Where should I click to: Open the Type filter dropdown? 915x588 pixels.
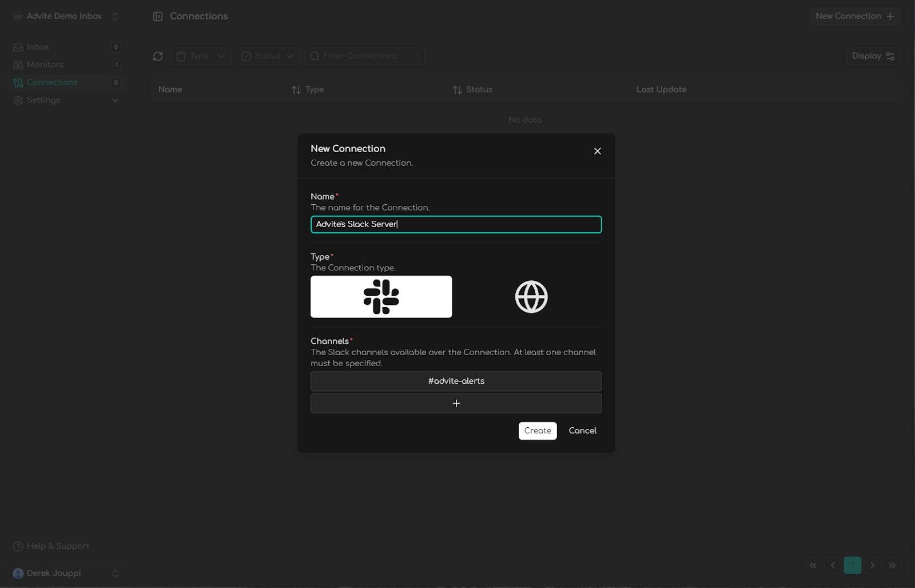point(200,56)
